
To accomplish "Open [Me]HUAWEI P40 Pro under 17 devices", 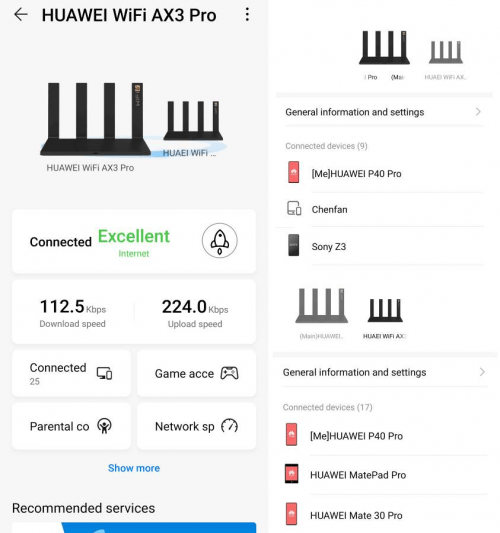I will point(385,435).
